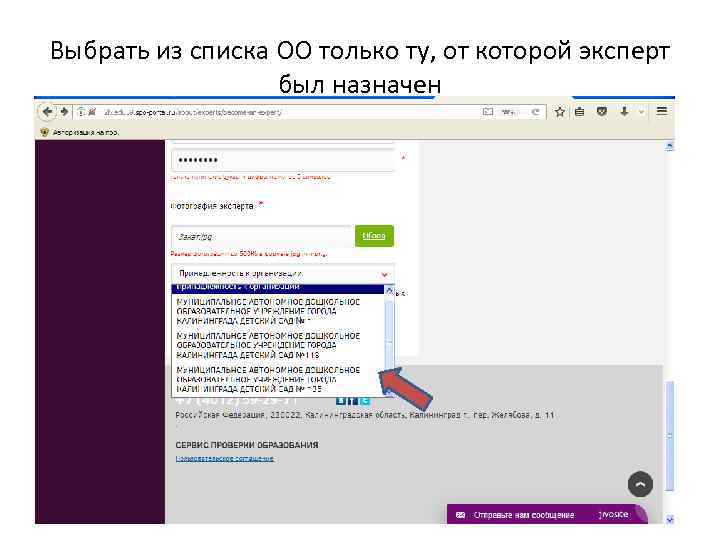Click the 'СЕРВИС ПРОВЕРКИ ОБРАЗОВАНИЯ' footer heading

pyautogui.click(x=247, y=445)
